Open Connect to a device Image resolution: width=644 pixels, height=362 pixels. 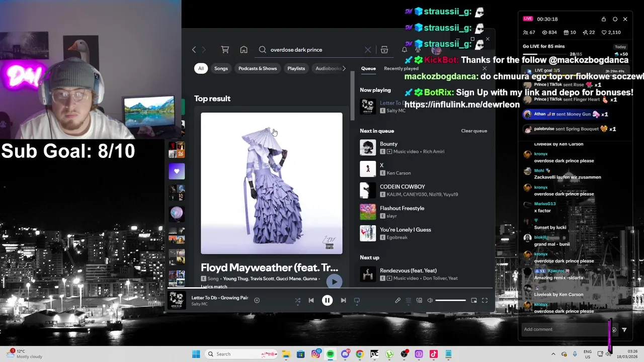point(419,300)
